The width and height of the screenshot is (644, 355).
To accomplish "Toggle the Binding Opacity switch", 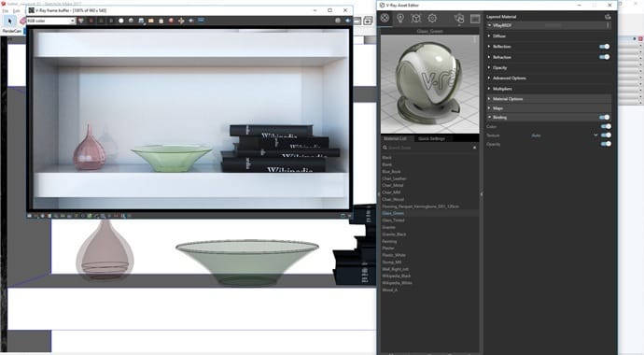I will tap(607, 144).
